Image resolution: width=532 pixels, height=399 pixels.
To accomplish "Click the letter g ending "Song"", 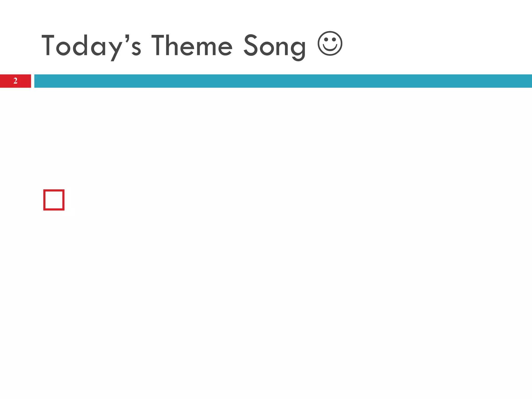I will click(298, 49).
